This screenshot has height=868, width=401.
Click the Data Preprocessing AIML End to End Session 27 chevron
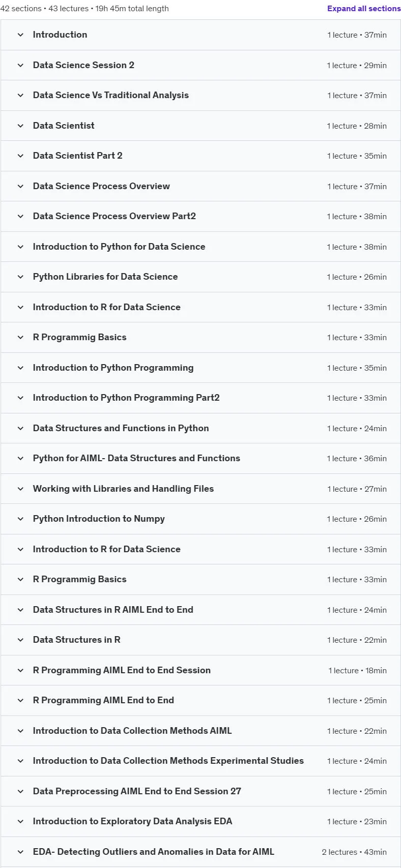click(x=20, y=791)
